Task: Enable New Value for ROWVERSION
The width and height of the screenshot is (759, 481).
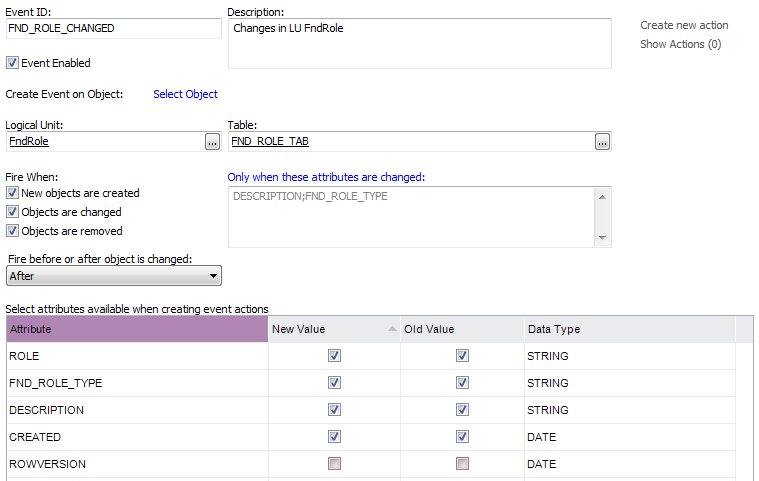Action: 334,464
